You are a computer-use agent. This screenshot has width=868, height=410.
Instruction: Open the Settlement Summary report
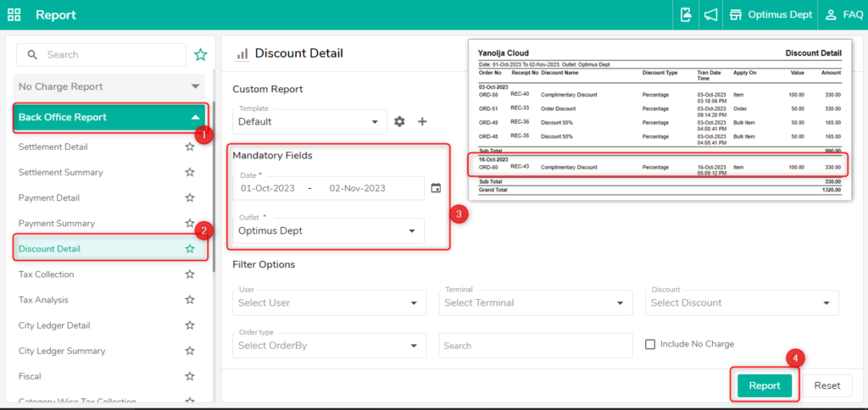pyautogui.click(x=60, y=172)
